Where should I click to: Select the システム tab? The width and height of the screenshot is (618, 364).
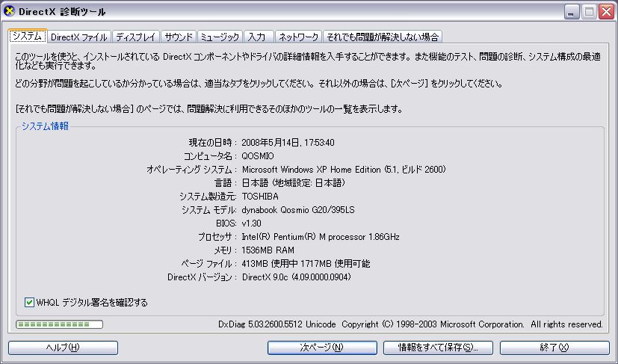tap(27, 36)
